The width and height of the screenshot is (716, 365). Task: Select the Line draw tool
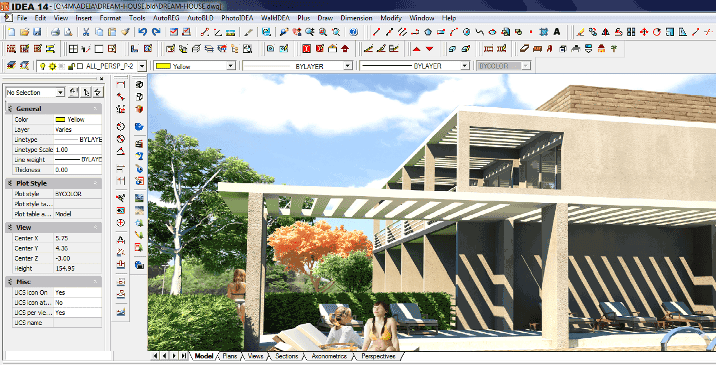376,32
